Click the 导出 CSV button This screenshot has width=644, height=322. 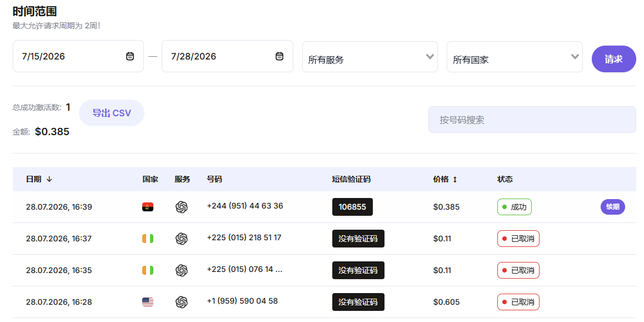click(x=112, y=113)
